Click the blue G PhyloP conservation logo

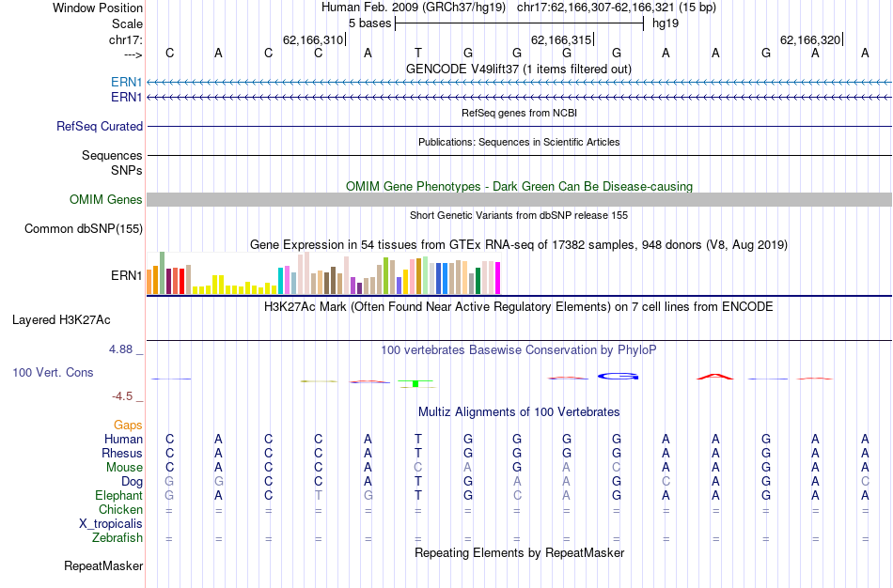(619, 377)
